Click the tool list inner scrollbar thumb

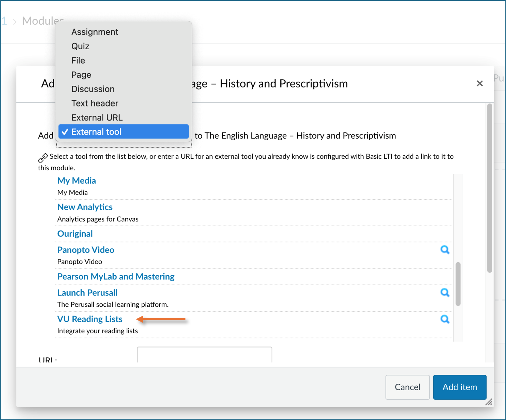coord(458,284)
